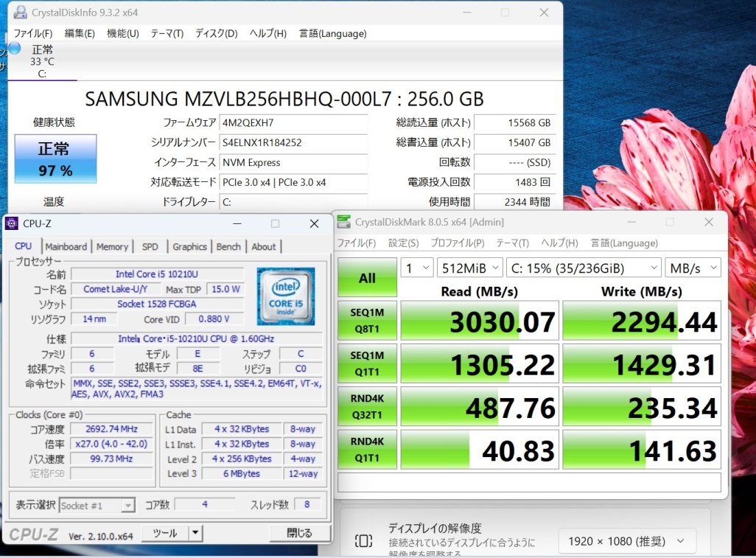Open 編集 menu in CrystalDiskInfo

click(80, 33)
